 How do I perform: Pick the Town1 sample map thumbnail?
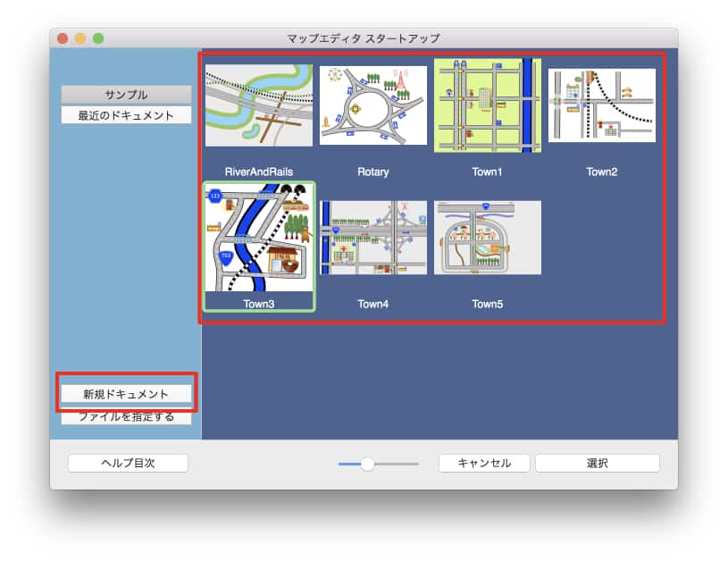pos(488,105)
